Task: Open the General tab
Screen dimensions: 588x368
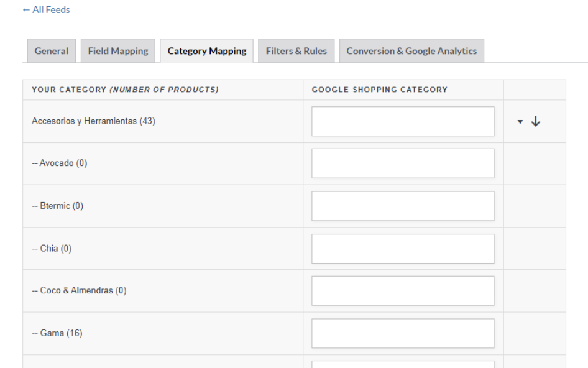Action: (52, 50)
